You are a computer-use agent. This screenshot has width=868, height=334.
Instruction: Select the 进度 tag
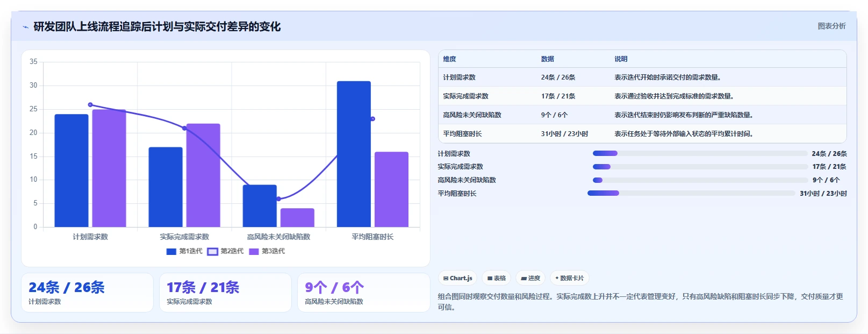[530, 278]
